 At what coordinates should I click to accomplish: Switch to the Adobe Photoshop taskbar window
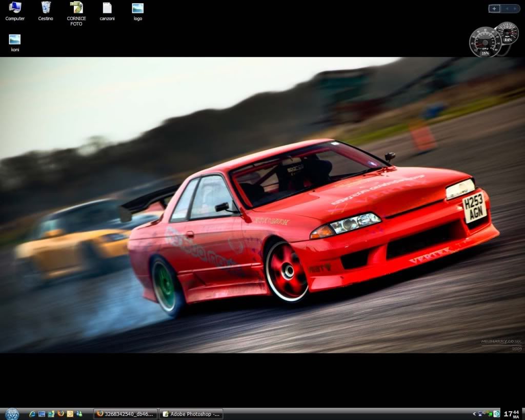pyautogui.click(x=191, y=414)
